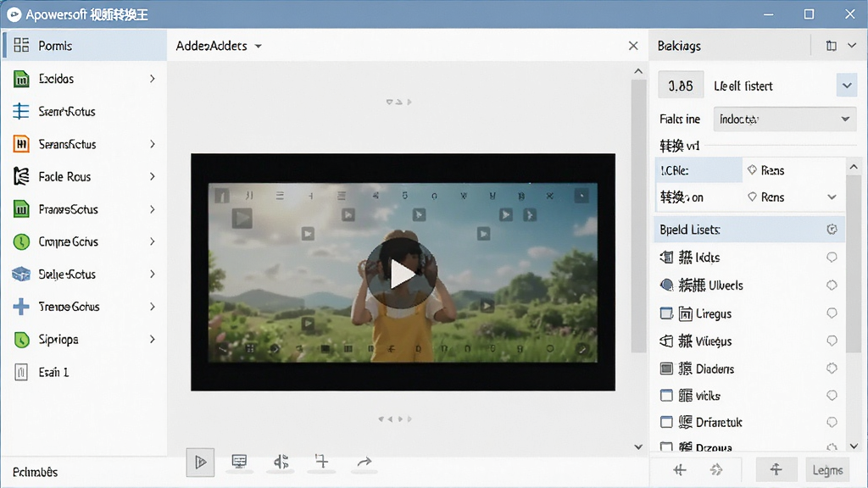Click the Trenoe Gcius plus icon
Screen dimensions: 868x488
click(21, 307)
